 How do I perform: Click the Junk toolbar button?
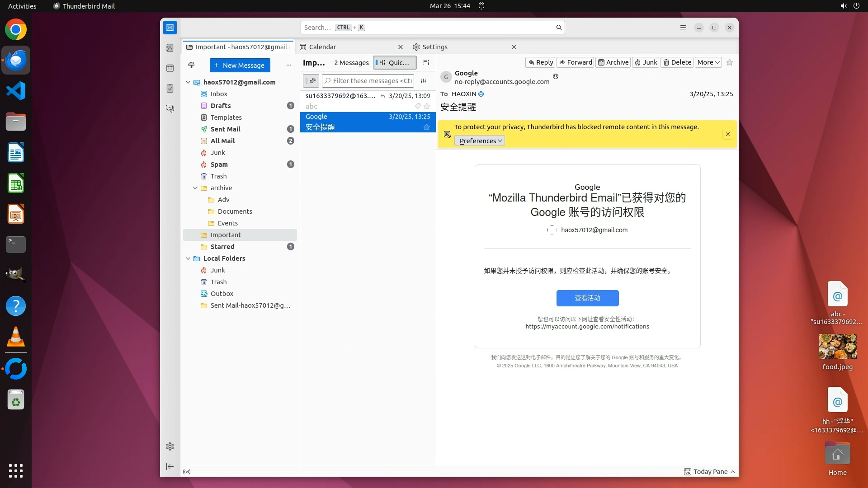coord(645,62)
